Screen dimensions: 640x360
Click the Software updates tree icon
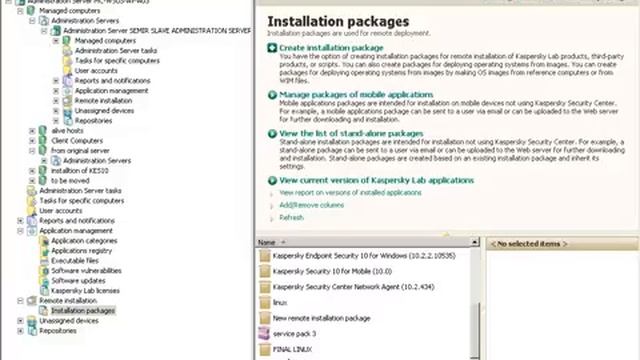(44, 280)
